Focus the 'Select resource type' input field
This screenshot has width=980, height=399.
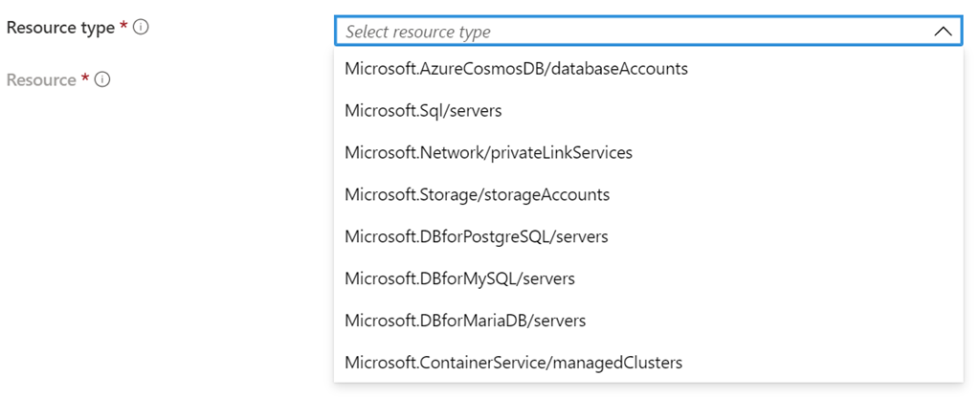coord(622,32)
